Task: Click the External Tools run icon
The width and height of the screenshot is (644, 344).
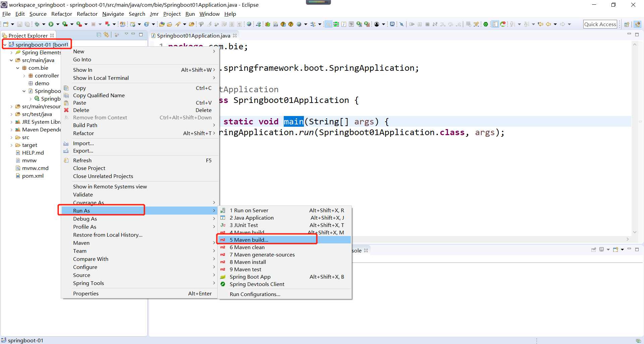Action: click(79, 24)
